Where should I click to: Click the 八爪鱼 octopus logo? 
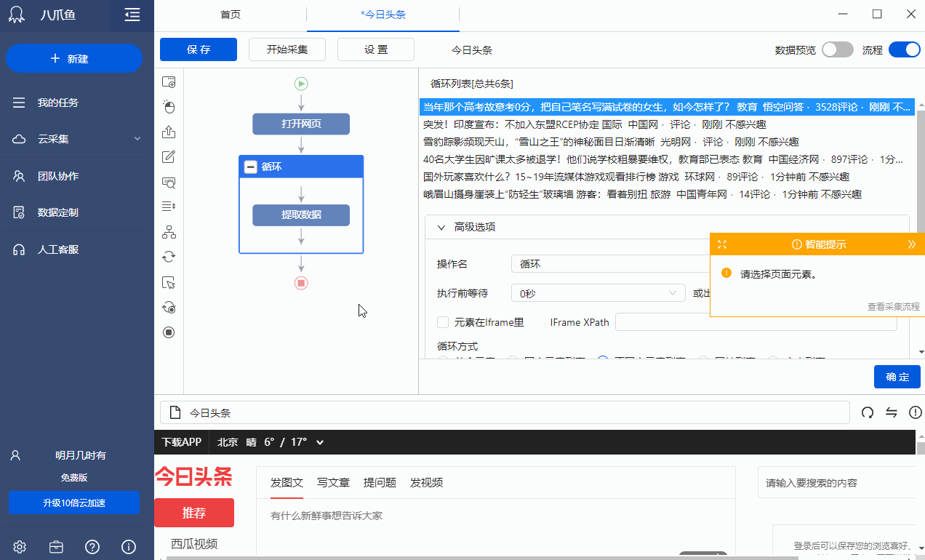(17, 15)
